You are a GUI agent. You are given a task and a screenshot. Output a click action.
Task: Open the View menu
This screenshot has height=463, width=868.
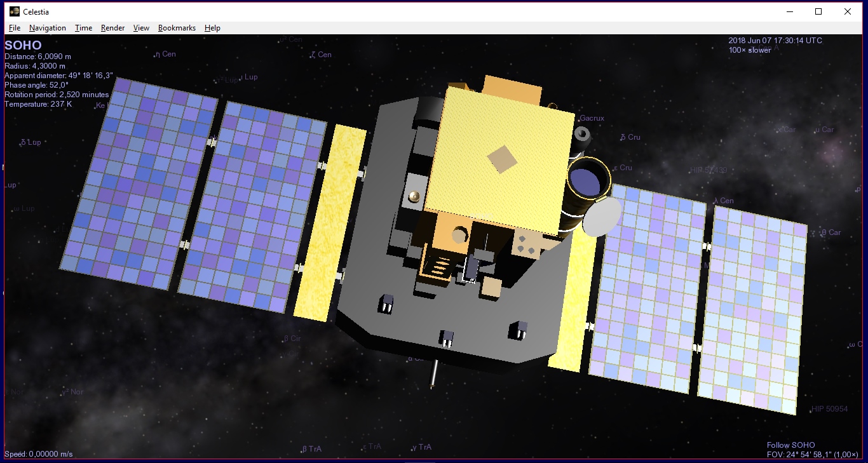(x=141, y=28)
